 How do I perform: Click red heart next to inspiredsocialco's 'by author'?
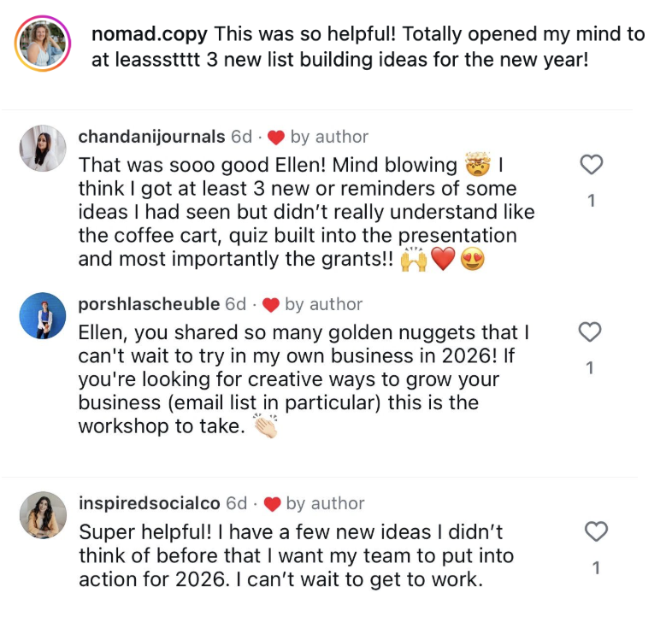click(272, 503)
